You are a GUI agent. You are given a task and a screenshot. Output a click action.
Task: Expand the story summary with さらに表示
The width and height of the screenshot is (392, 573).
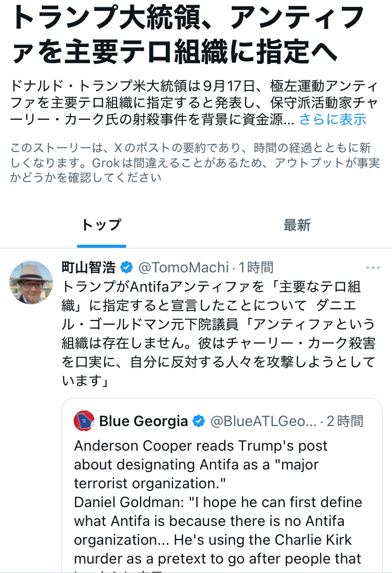tap(332, 119)
